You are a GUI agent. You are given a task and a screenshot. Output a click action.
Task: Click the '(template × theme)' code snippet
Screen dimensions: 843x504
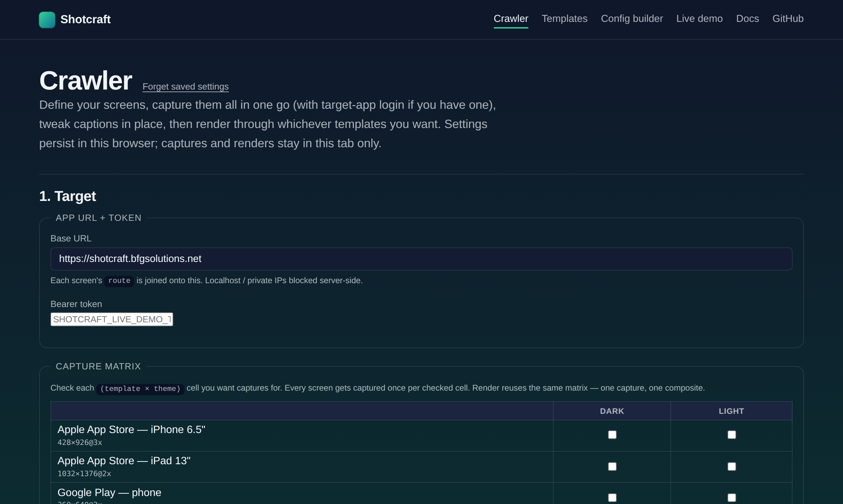coord(140,389)
